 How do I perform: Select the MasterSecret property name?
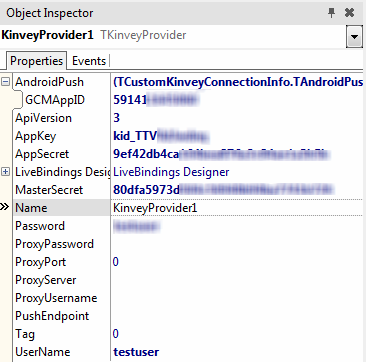pos(49,190)
